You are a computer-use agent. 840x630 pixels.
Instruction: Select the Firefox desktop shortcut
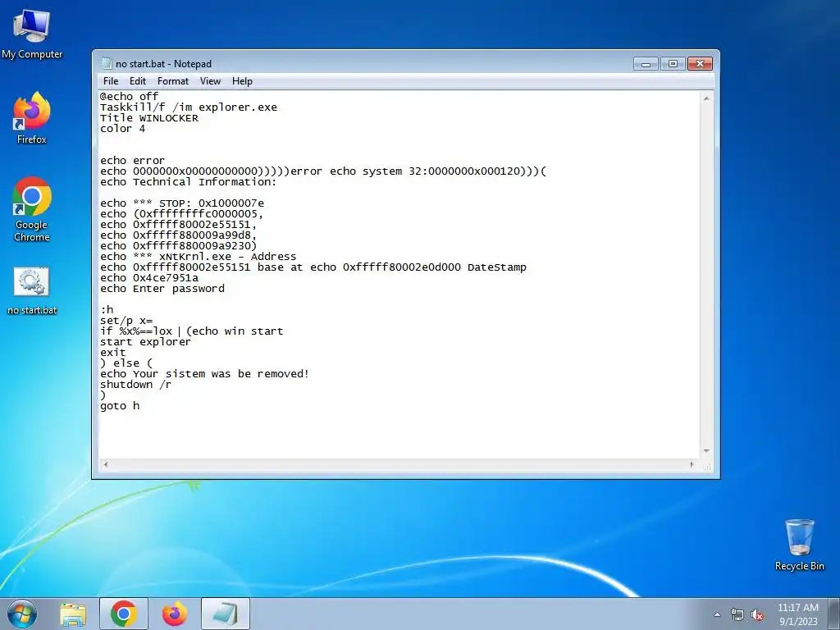32,118
